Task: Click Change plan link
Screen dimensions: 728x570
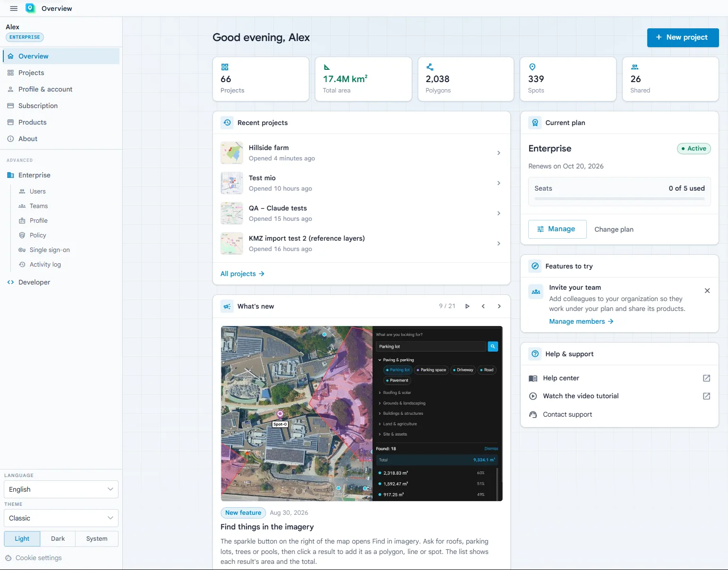Action: coord(614,229)
